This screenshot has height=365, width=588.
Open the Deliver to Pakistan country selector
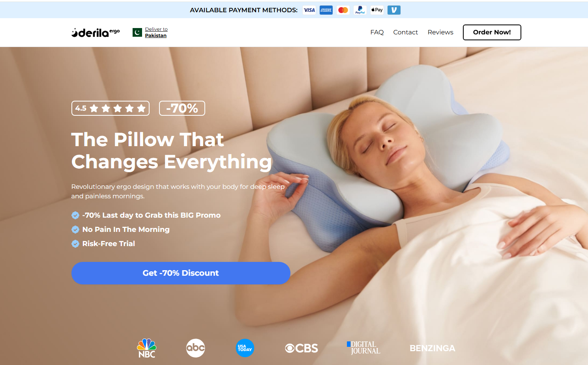156,32
